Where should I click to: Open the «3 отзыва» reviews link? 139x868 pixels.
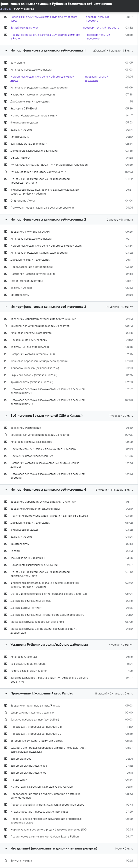point(6,9)
